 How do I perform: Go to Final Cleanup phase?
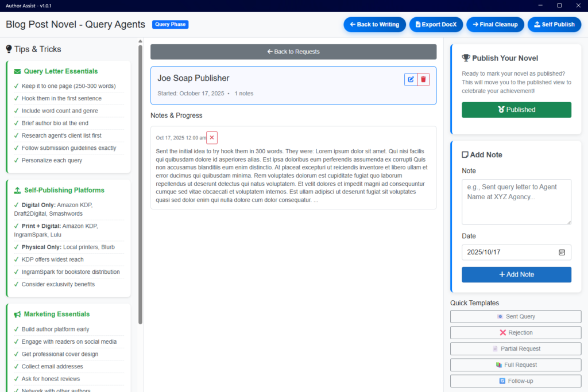[x=495, y=25]
